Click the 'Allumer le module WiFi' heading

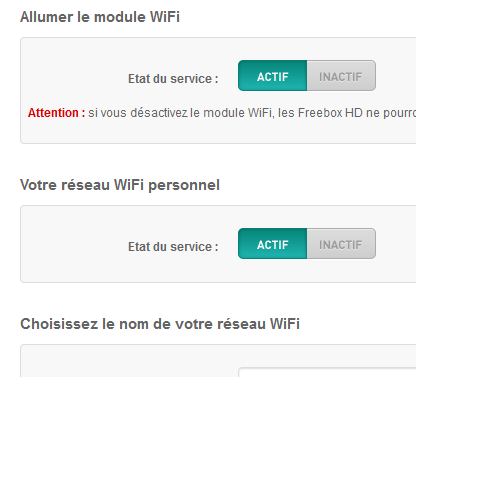click(100, 17)
